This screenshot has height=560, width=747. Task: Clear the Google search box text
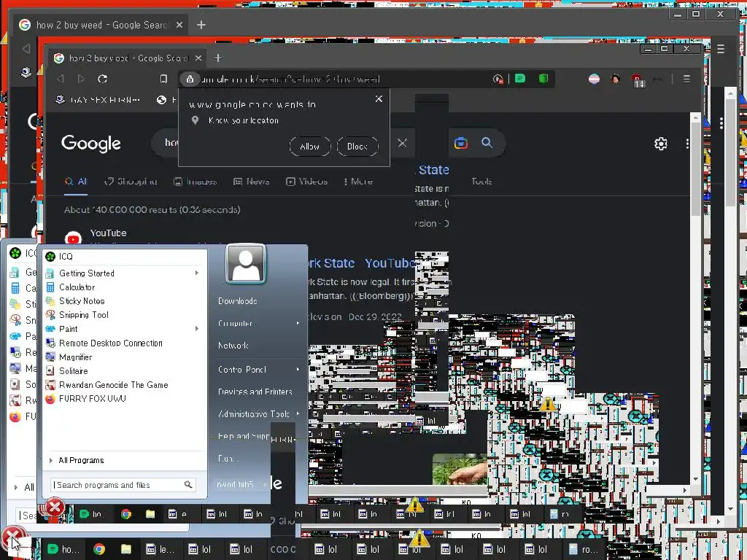click(x=402, y=143)
